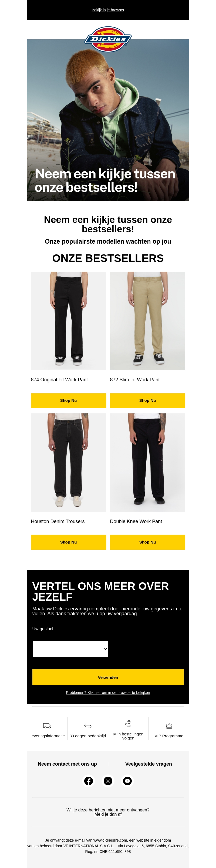216x868 pixels.
Task: Click Shop Nu under Double Knee Work Pant
Action: point(147,542)
